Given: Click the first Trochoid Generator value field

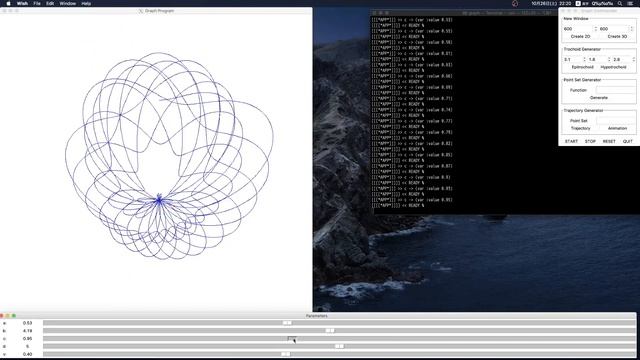Looking at the screenshot, I should point(573,60).
